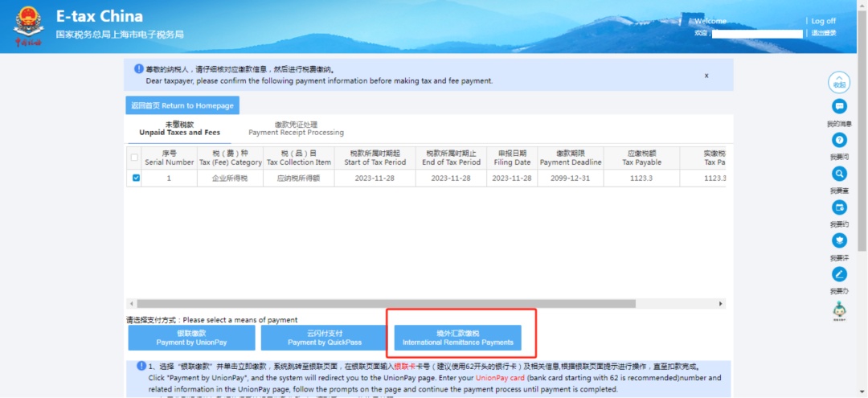The width and height of the screenshot is (868, 398).
Task: Click the 我要问 question mark icon
Action: pos(839,140)
